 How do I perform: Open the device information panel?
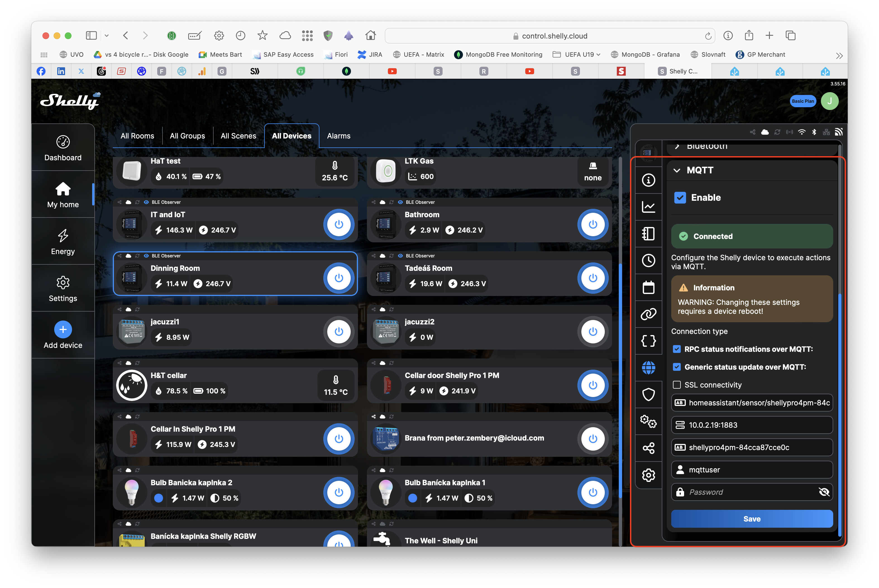point(648,180)
